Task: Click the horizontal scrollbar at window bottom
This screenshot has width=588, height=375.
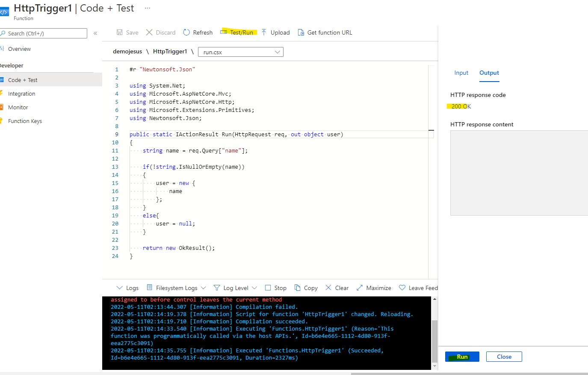Action: tap(470, 374)
